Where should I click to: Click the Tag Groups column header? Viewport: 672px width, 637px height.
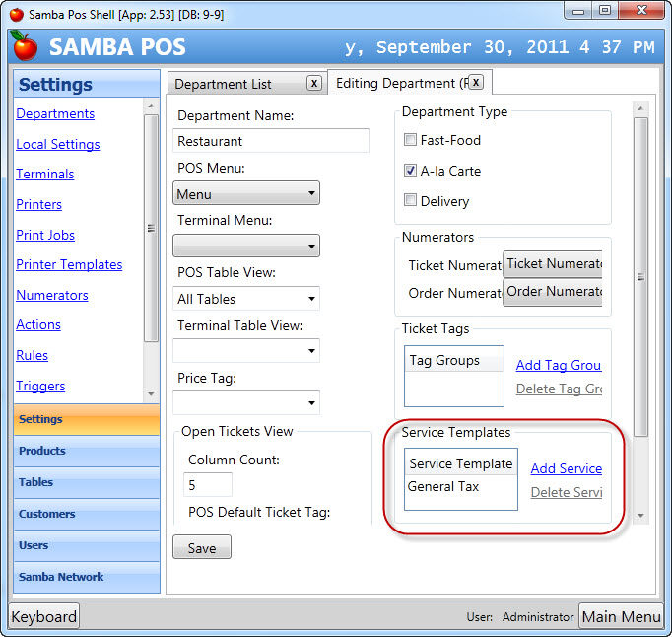pyautogui.click(x=454, y=360)
